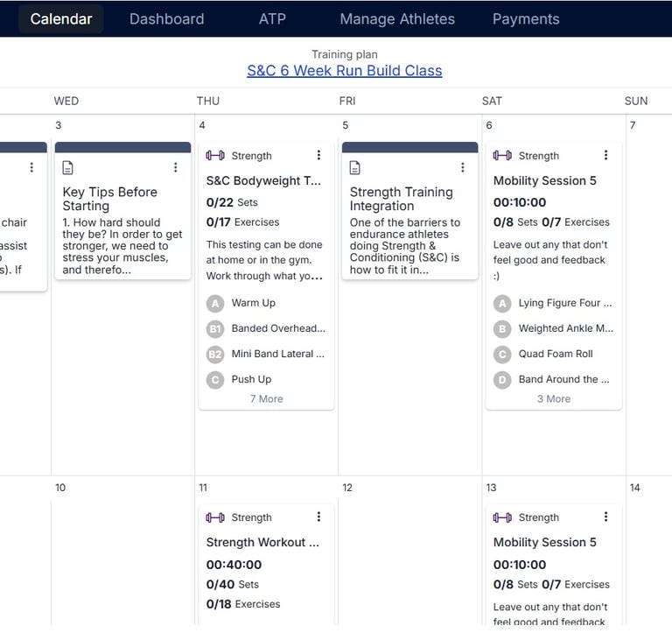Expand 3 More exercises in Mobility Session
672x633 pixels.
click(x=553, y=398)
